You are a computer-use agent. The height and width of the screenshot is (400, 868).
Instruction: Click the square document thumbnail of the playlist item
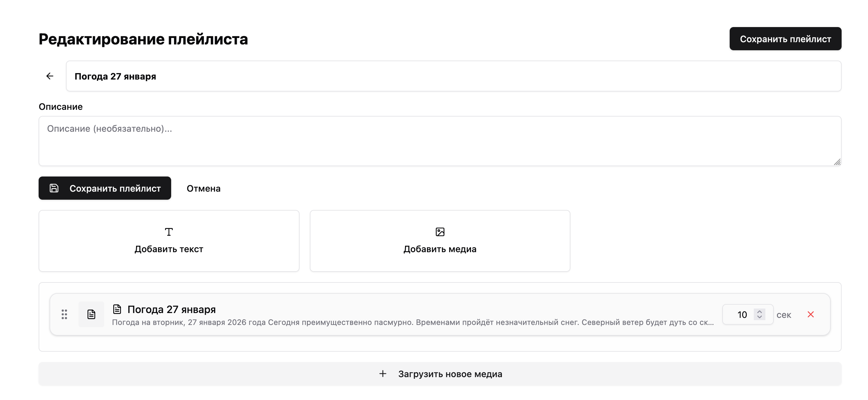click(x=91, y=314)
